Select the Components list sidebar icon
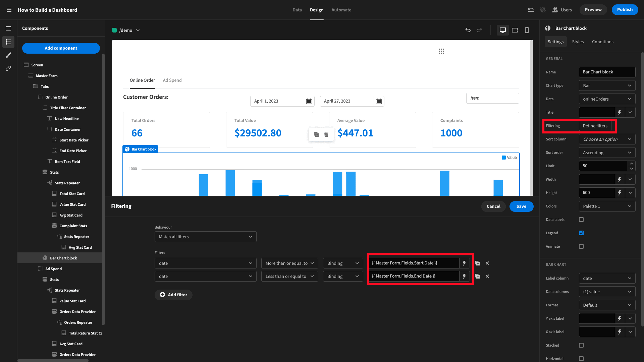This screenshot has height=362, width=644. click(x=8, y=42)
